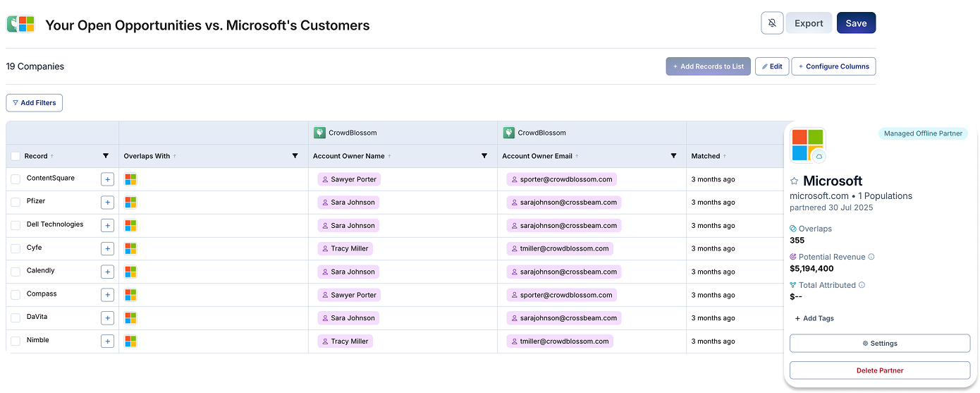980x393 pixels.
Task: Click the Add Filters button
Action: pos(35,103)
